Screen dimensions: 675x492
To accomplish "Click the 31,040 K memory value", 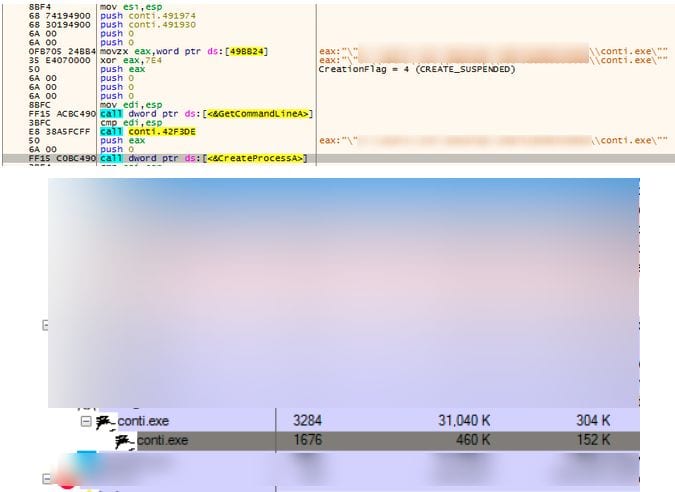I will 464,421.
